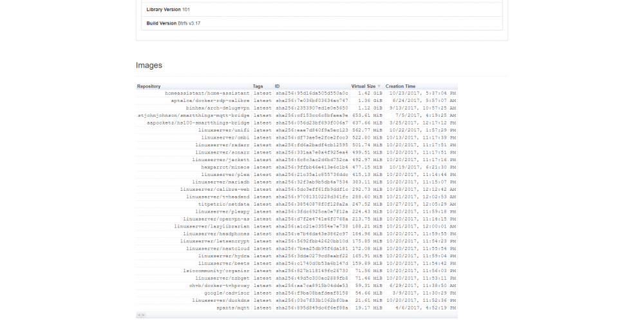Screen dimensions: 644x332
Task: Click the right scroll arrow below the table
Action: click(x=144, y=315)
